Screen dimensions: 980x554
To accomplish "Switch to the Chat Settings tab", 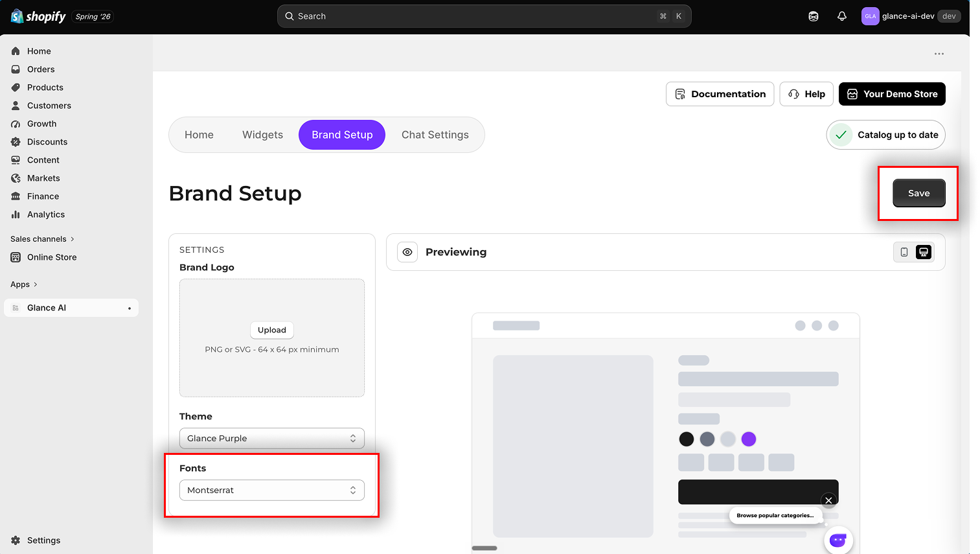I will pyautogui.click(x=435, y=135).
